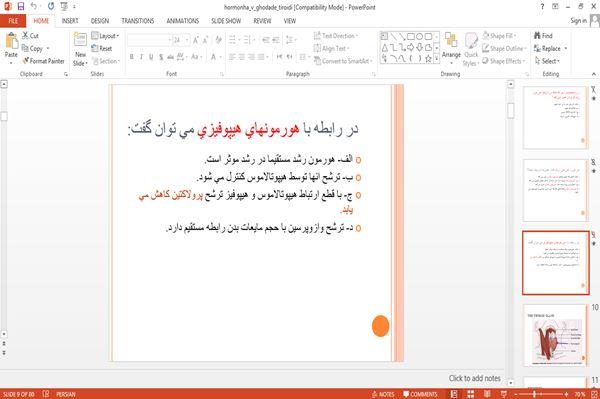This screenshot has height=399, width=600.
Task: Select the Format Painter tool
Action: pyautogui.click(x=43, y=61)
